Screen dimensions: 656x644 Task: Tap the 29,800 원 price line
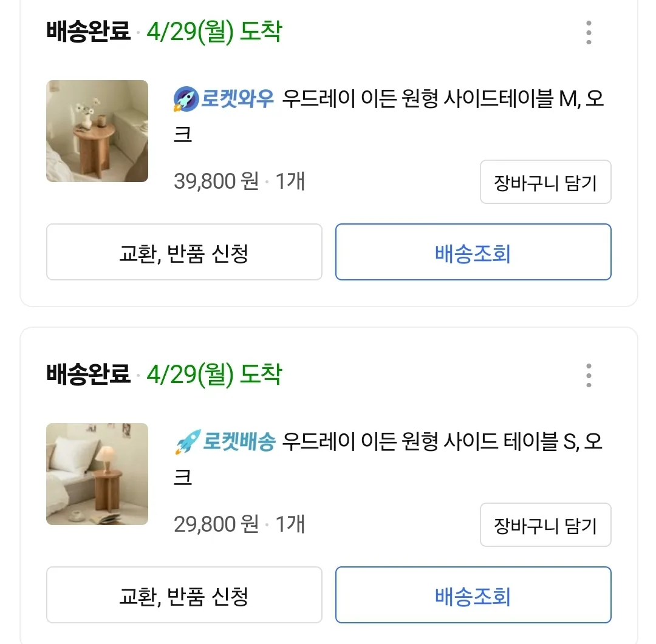click(x=239, y=524)
